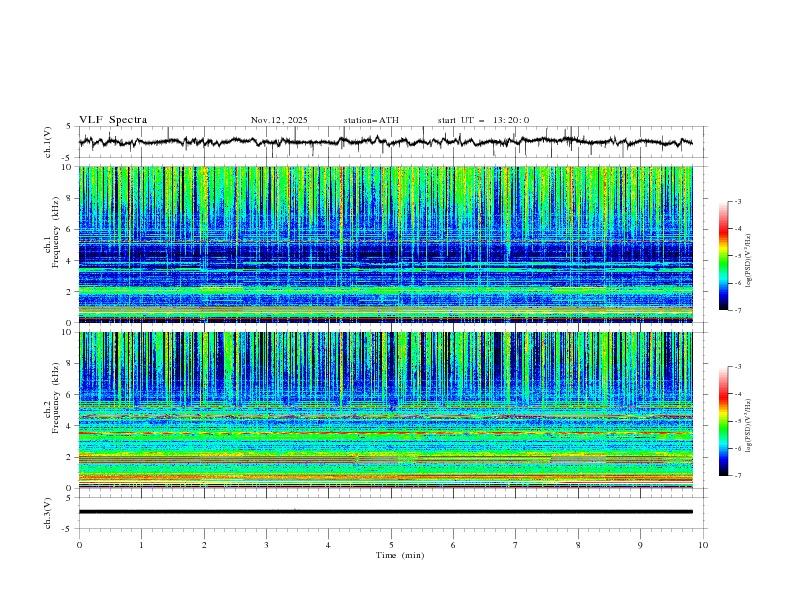Image resolution: width=792 pixels, height=612 pixels.
Task: Select the start UT 13:20:0 text
Action: pyautogui.click(x=483, y=120)
